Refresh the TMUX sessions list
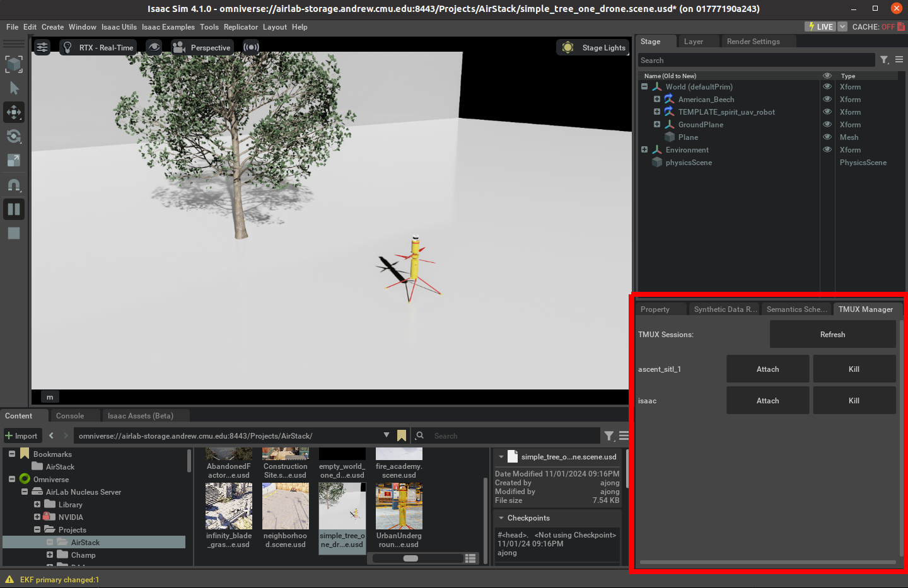This screenshot has height=588, width=908. 832,335
